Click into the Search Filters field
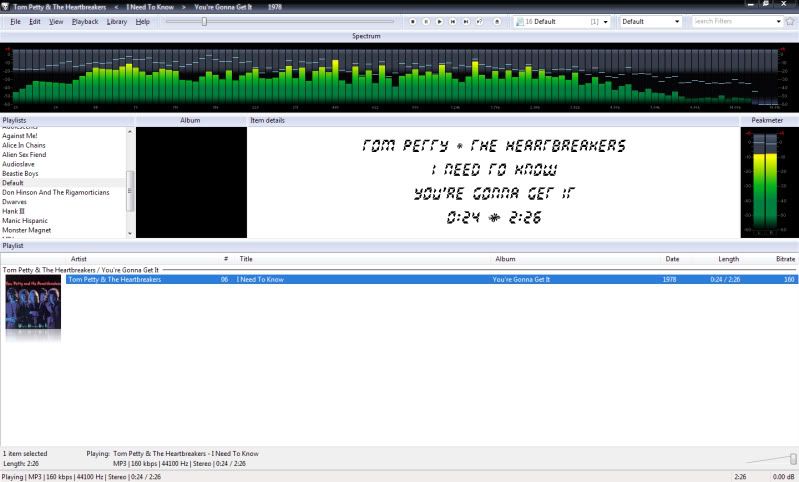 point(733,21)
